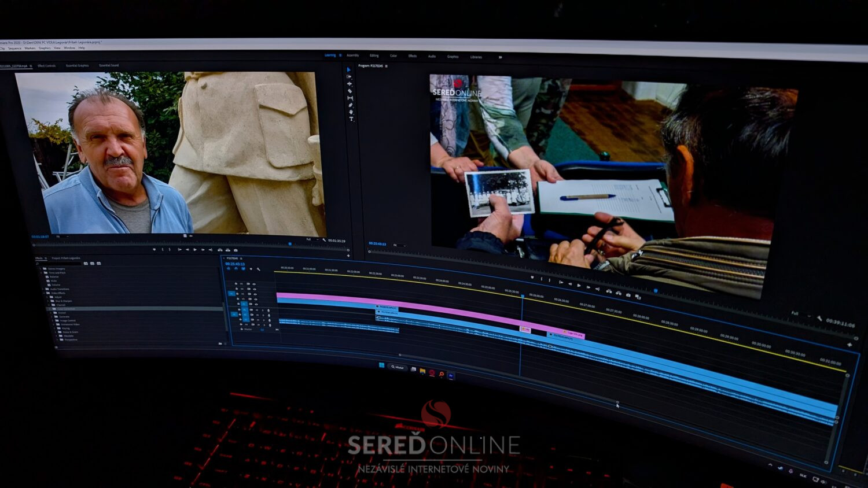The height and width of the screenshot is (488, 868).
Task: Click Overwrite button in Source monitor
Action: tap(228, 250)
